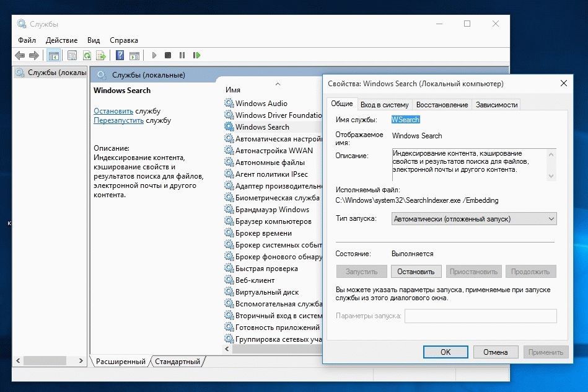The image size is (588, 392).
Task: Stop service with the square icon
Action: (x=168, y=56)
